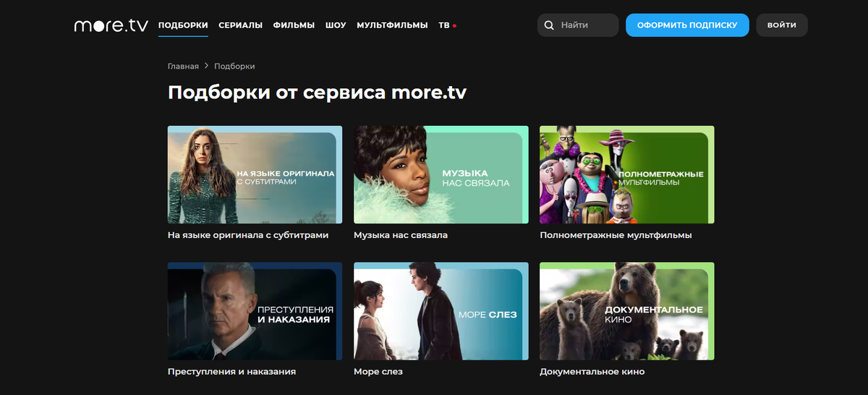Image resolution: width=868 pixels, height=395 pixels.
Task: Click the Войти login button
Action: 782,25
